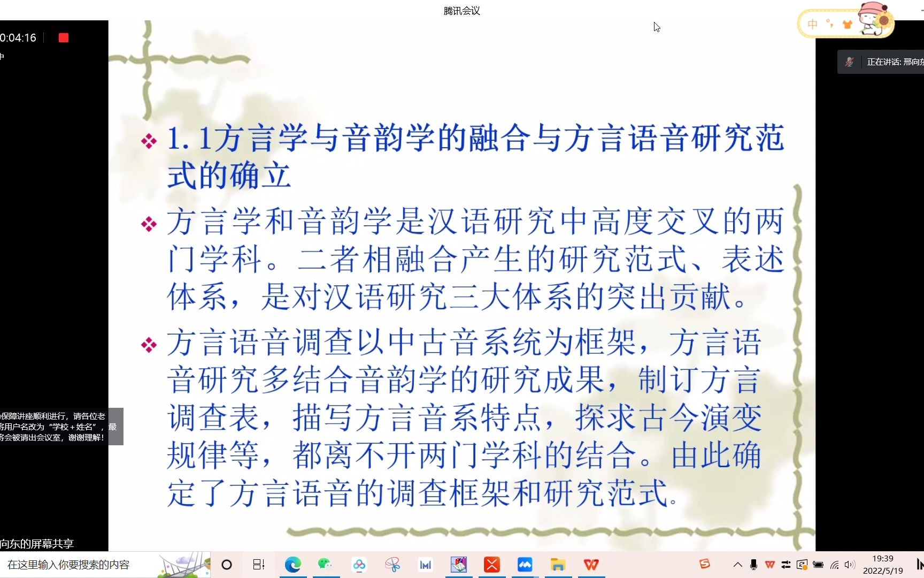Click the panda mascot on input bar
Image resolution: width=924 pixels, height=578 pixels.
tap(875, 19)
